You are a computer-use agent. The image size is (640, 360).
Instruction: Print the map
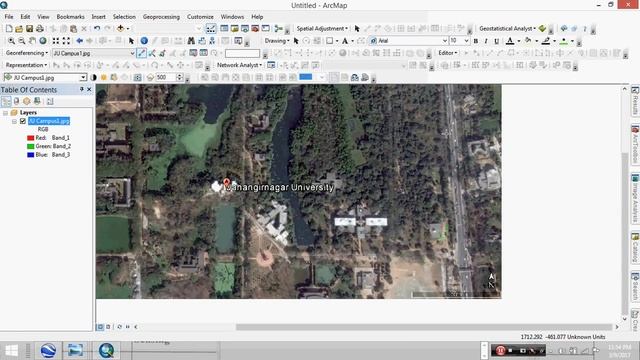40,29
